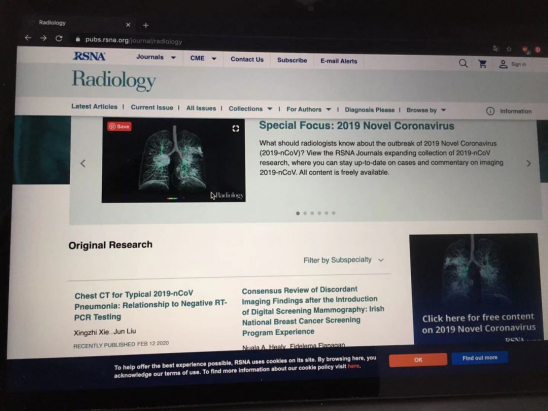Close the Radiology browser tab
The image size is (548, 411).
pyautogui.click(x=128, y=25)
